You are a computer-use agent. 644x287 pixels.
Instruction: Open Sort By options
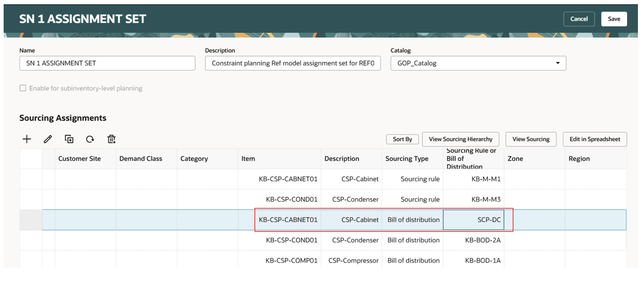coord(402,139)
